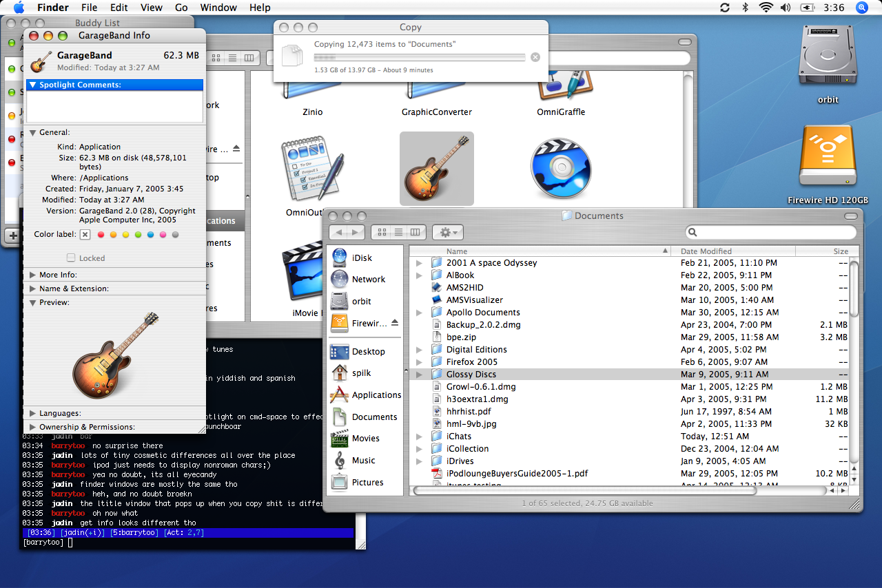This screenshot has height=588, width=882.
Task: Open the Go menu
Action: [181, 8]
